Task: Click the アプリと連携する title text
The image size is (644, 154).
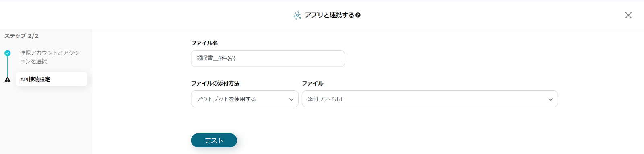Action: (329, 15)
